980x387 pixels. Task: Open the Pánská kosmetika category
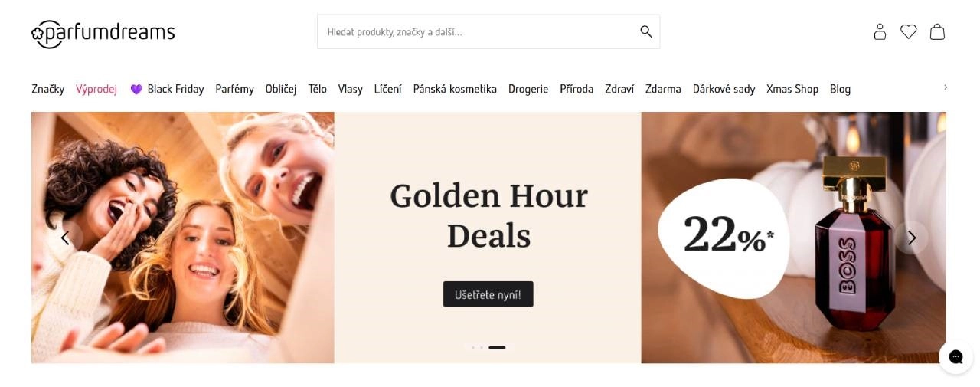pos(455,89)
